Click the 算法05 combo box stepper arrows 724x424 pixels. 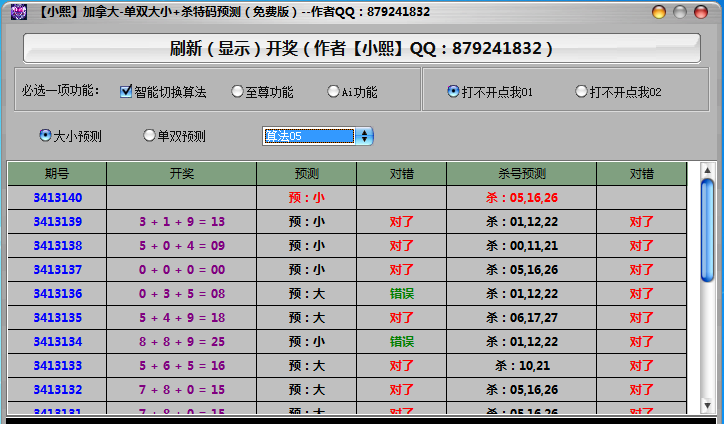(364, 136)
